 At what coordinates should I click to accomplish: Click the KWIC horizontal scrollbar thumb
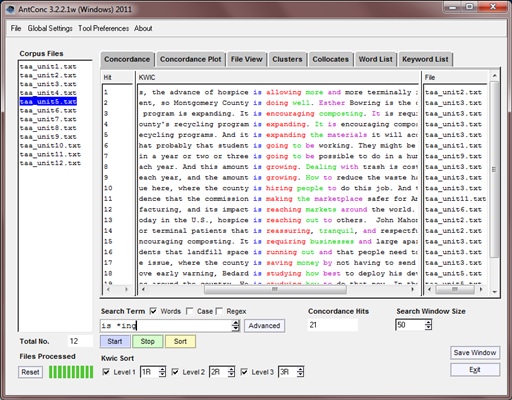coord(275,289)
